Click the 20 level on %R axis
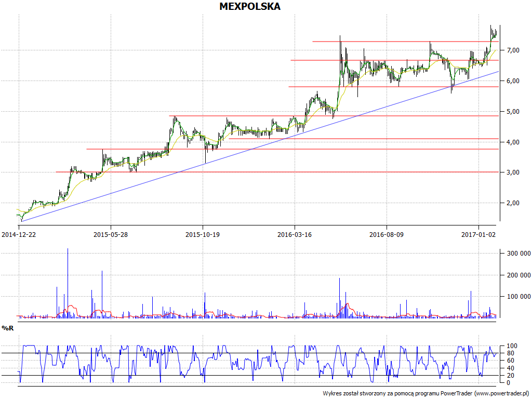Viewport: 532px width, 399px height. point(512,375)
